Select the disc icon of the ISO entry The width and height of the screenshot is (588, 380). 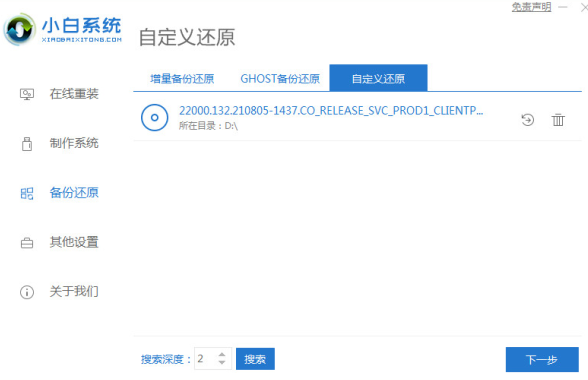(154, 118)
